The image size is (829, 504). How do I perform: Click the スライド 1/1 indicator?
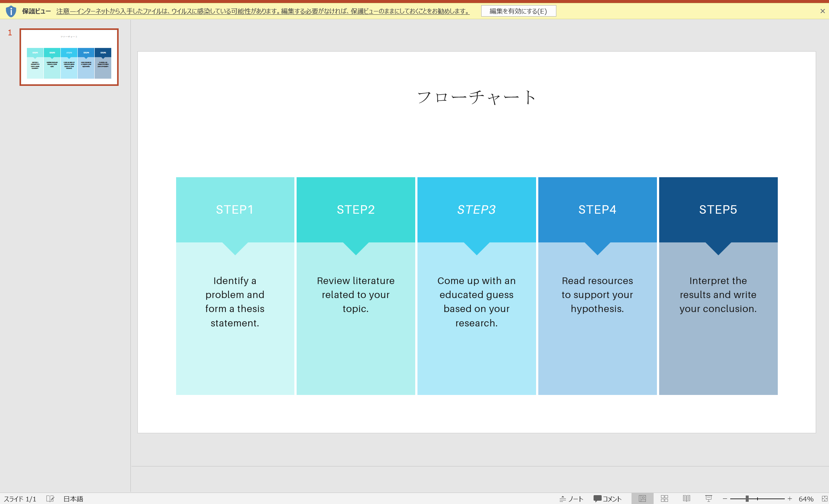click(x=20, y=498)
